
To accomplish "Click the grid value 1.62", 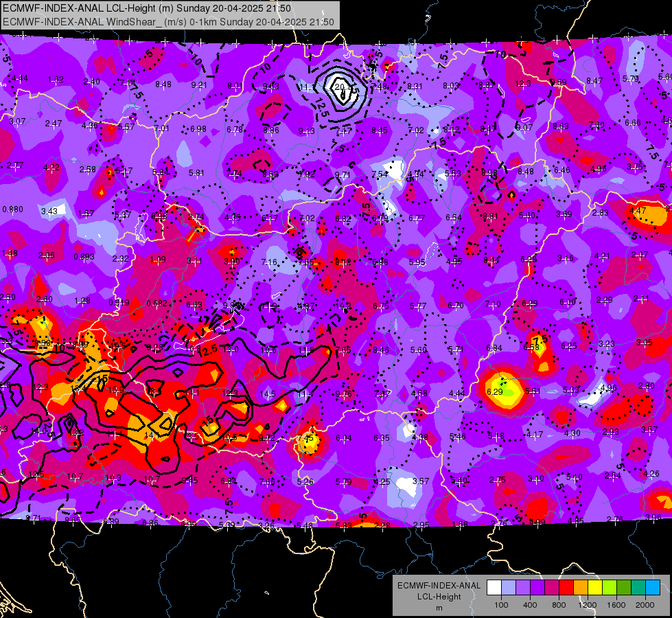I will [56, 80].
